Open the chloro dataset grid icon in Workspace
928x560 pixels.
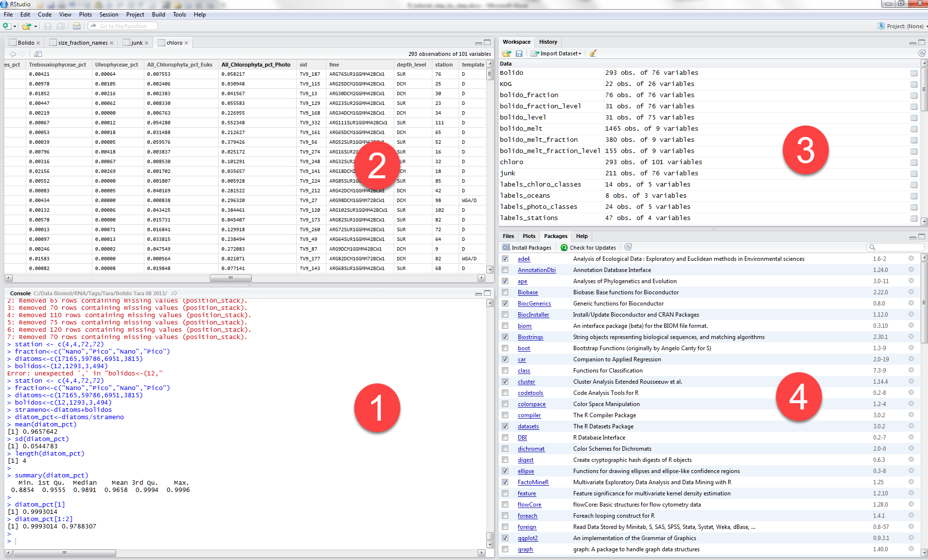(x=913, y=162)
